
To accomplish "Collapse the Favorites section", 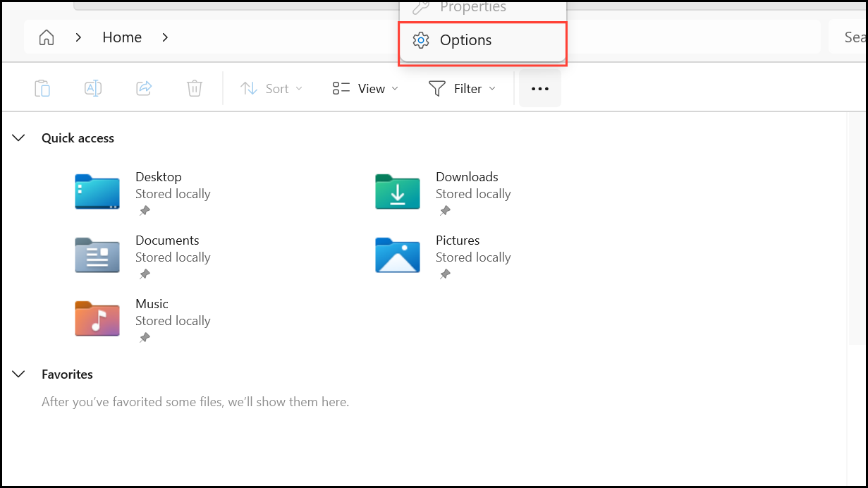I will click(18, 374).
